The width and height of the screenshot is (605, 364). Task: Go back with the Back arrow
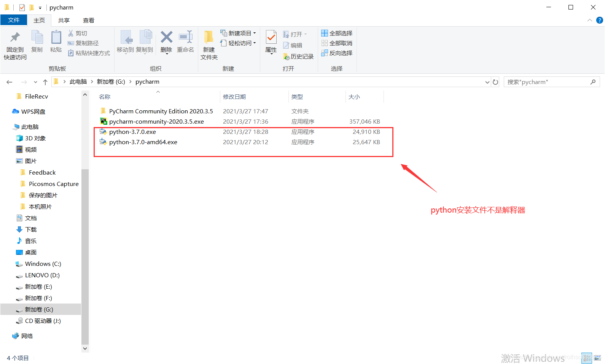click(10, 82)
